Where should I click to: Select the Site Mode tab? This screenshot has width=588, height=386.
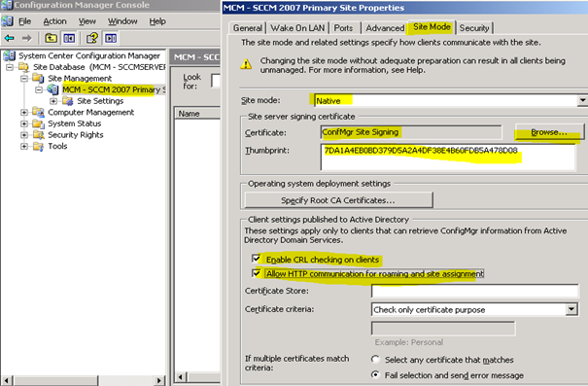coord(432,27)
